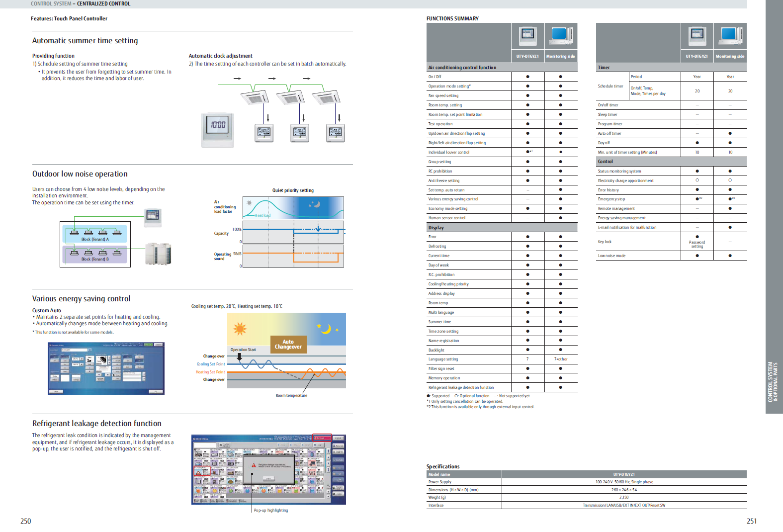The image size is (783, 532).
Task: Select the Block (Tenant) A box
Action: click(95, 233)
